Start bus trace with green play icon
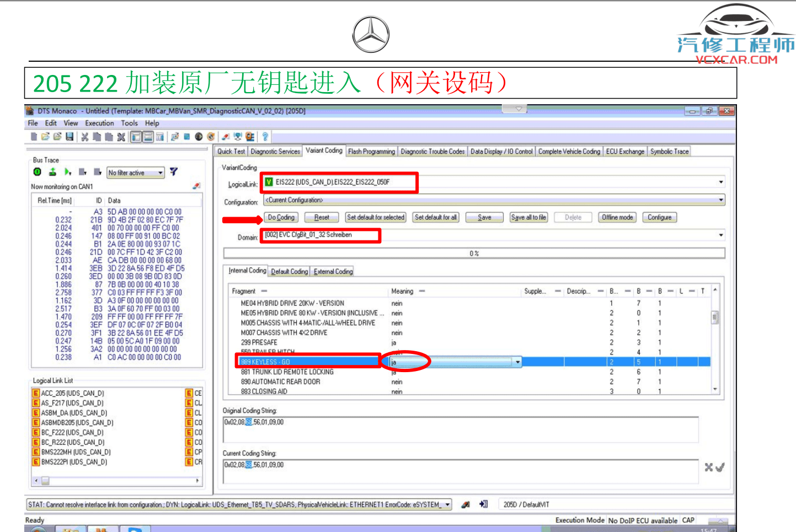The image size is (796, 532). click(67, 173)
